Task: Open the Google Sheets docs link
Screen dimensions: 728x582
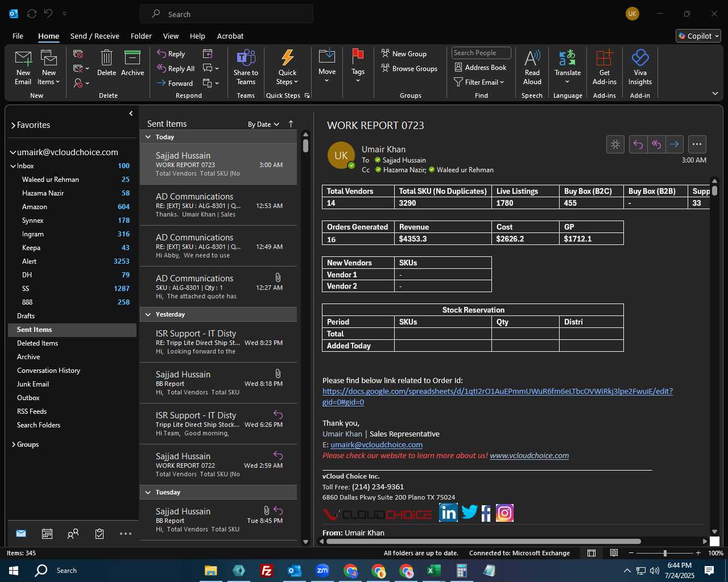Action: pyautogui.click(x=498, y=397)
